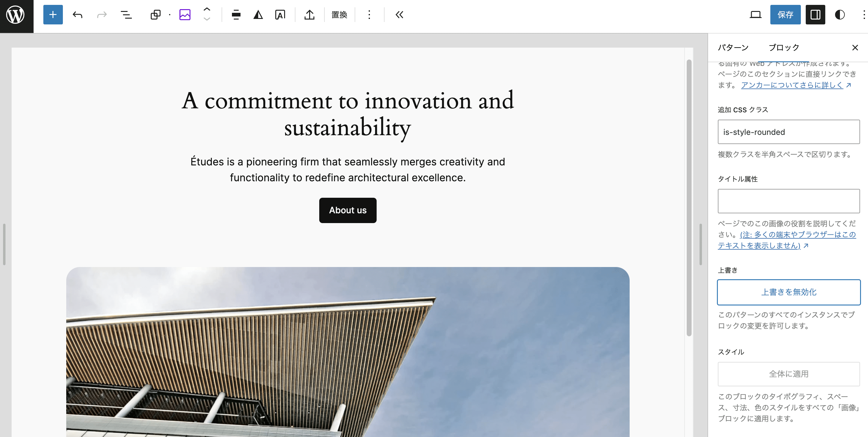Click the タイトル属性 label
The image size is (868, 437).
tap(738, 179)
